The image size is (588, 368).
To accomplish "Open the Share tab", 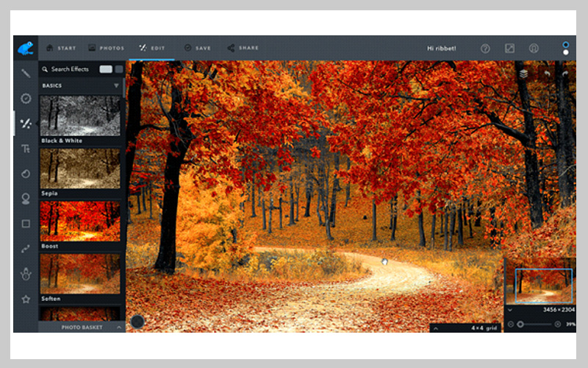I will [243, 49].
